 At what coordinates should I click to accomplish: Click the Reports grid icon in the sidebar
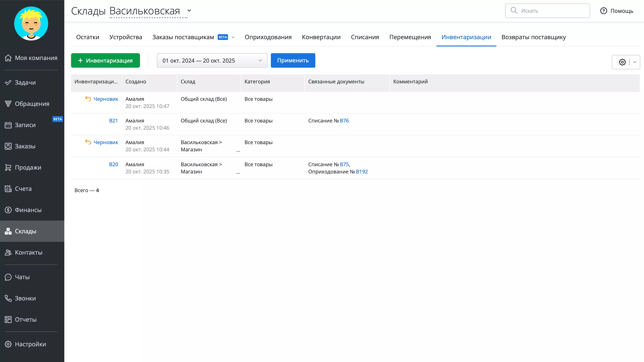click(8, 320)
